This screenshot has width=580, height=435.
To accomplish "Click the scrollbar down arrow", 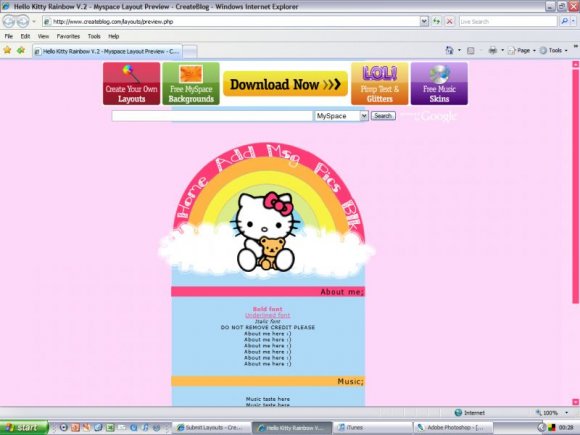I will (x=575, y=402).
